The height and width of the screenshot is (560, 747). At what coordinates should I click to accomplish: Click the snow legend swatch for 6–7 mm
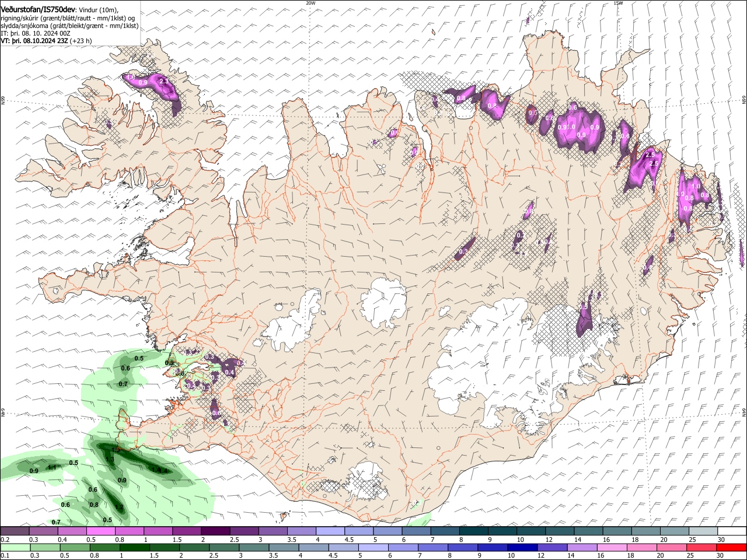(416, 531)
